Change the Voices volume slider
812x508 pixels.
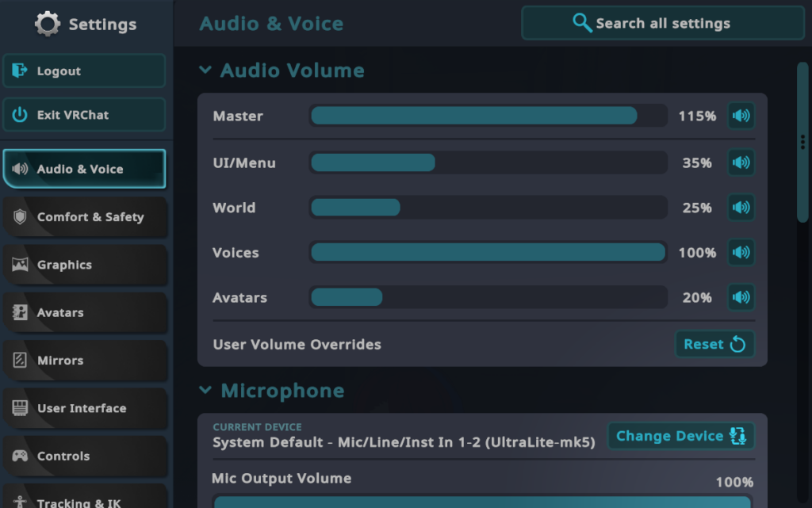click(488, 253)
